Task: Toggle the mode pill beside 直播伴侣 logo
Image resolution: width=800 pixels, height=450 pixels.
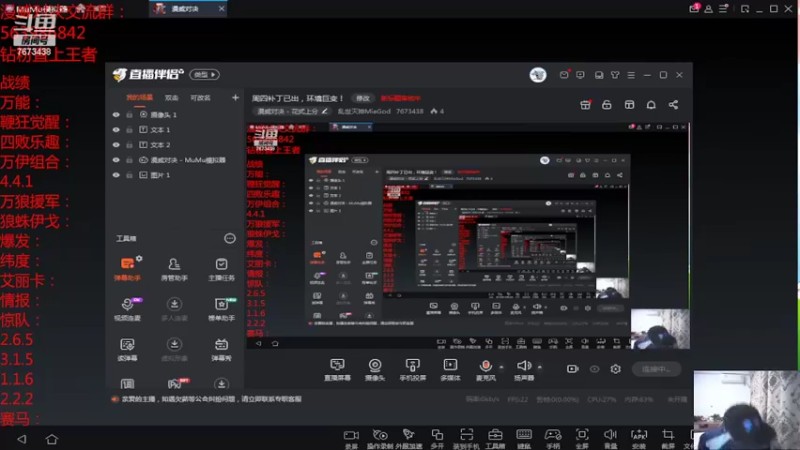Action: click(205, 74)
